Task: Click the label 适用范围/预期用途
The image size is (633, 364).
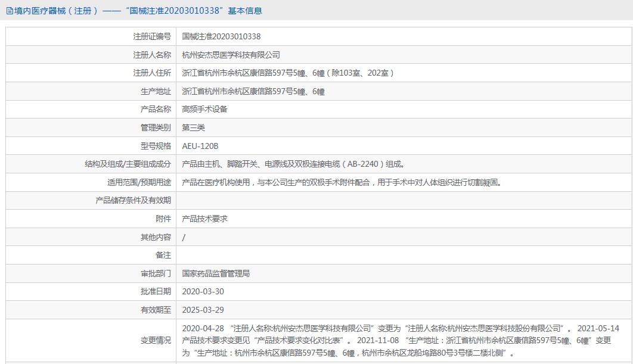Action: [139, 183]
